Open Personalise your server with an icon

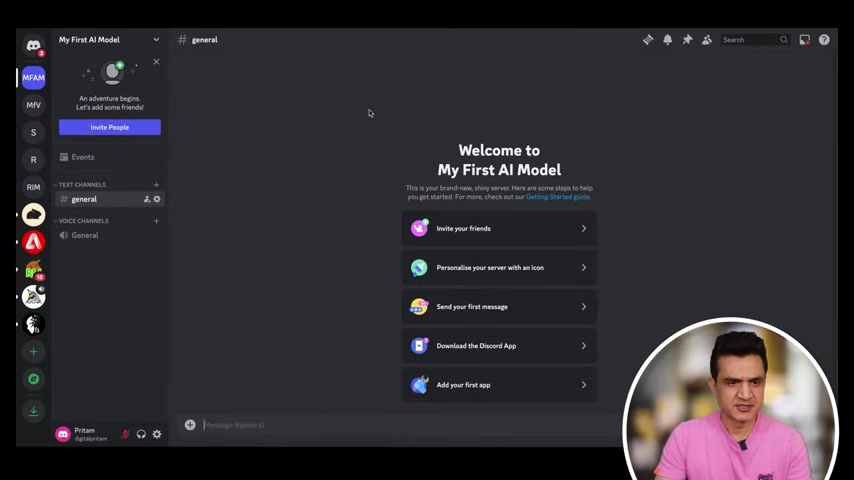coord(499,268)
